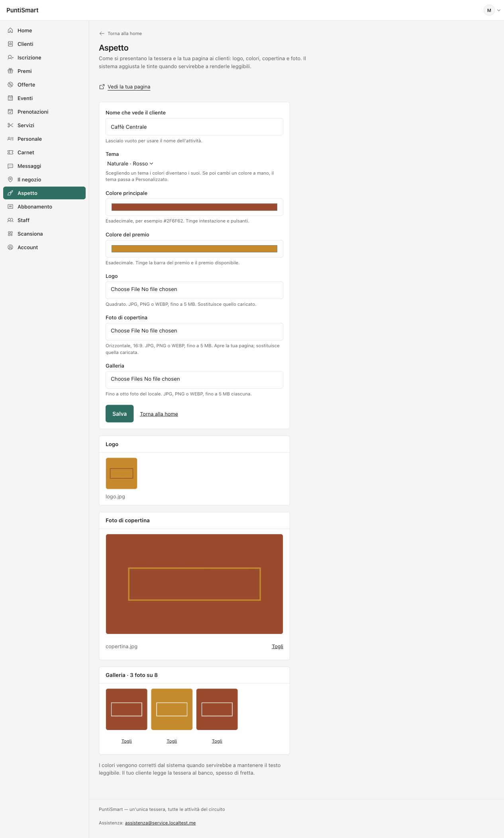The width and height of the screenshot is (504, 838).
Task: Follow the top Torna alla home link
Action: (x=125, y=33)
